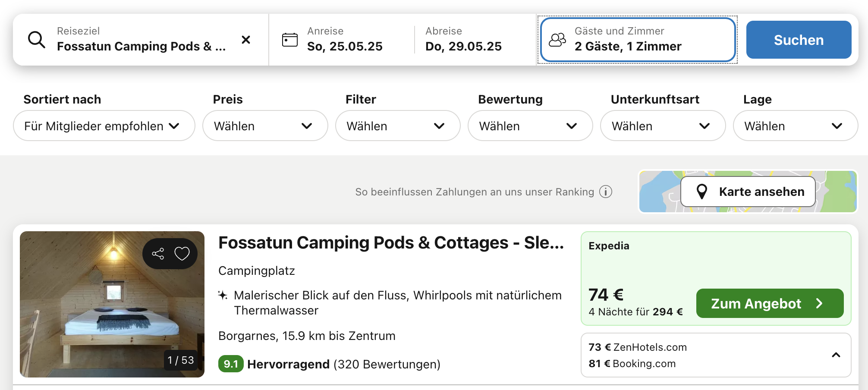Collapse the other prices list chevron

[x=836, y=355]
